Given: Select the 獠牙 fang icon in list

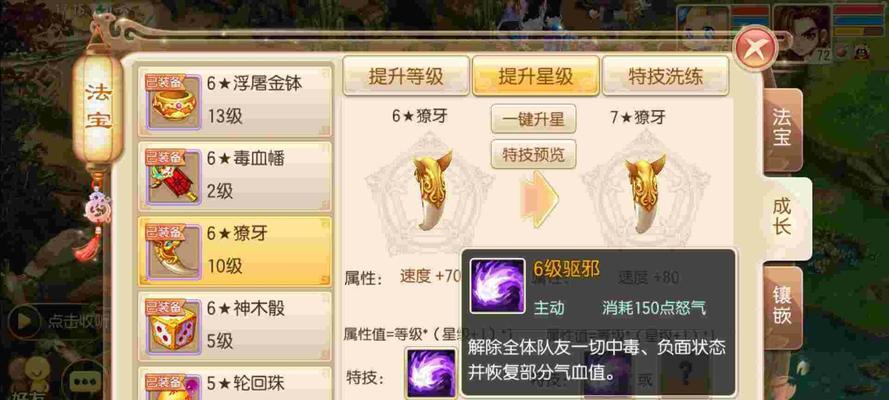Looking at the screenshot, I should click(174, 253).
